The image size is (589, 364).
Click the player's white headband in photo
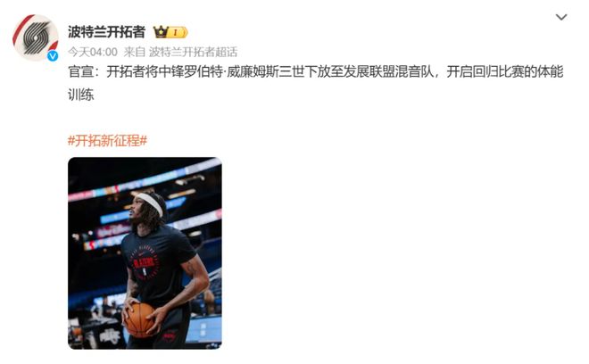(x=150, y=203)
